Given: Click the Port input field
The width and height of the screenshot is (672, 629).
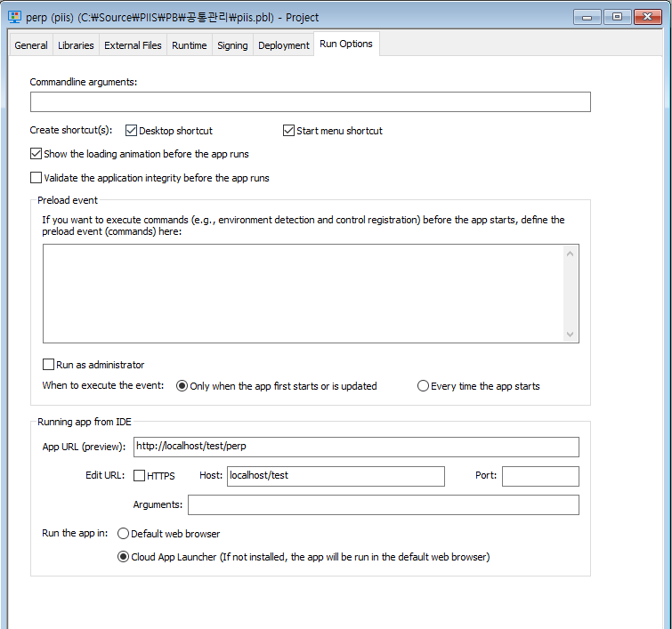Looking at the screenshot, I should 540,476.
